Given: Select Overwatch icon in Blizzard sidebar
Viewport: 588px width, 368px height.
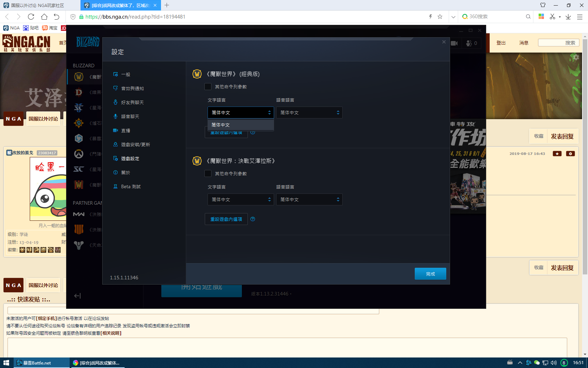Looking at the screenshot, I should click(79, 154).
